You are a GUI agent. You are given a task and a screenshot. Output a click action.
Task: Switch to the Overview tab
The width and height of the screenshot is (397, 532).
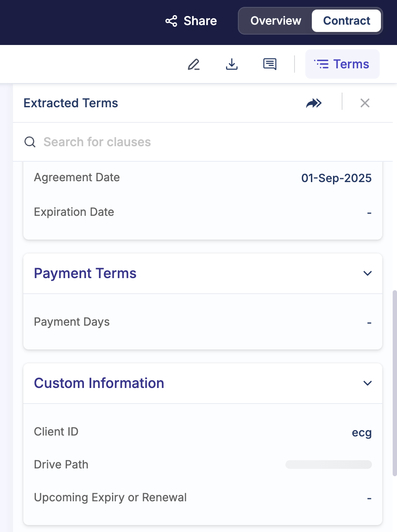coord(275,21)
